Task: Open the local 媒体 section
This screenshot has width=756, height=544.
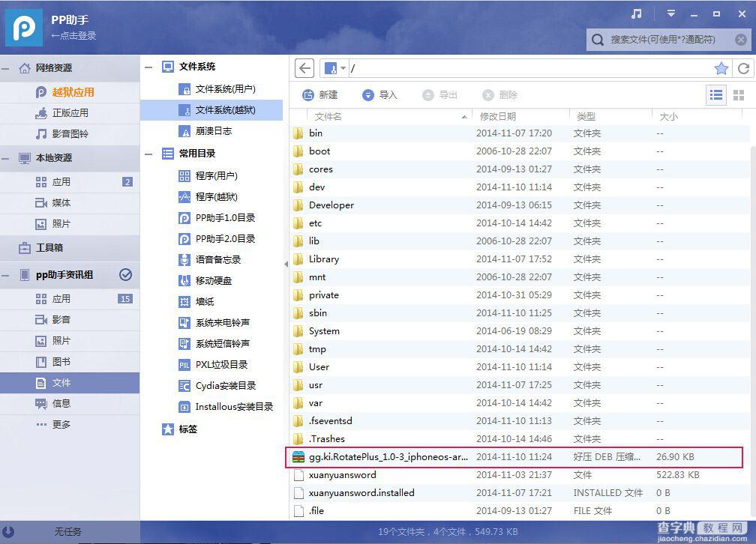Action: coord(70,203)
